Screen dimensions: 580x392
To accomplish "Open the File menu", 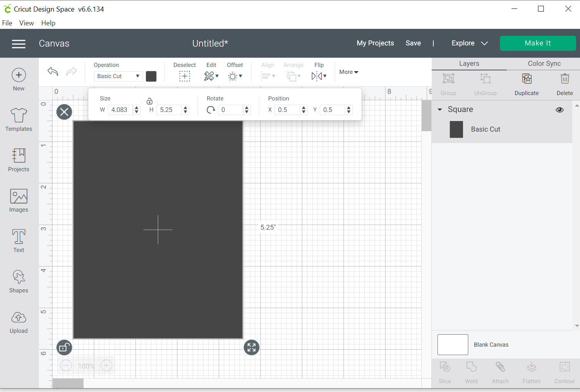I will tap(7, 23).
